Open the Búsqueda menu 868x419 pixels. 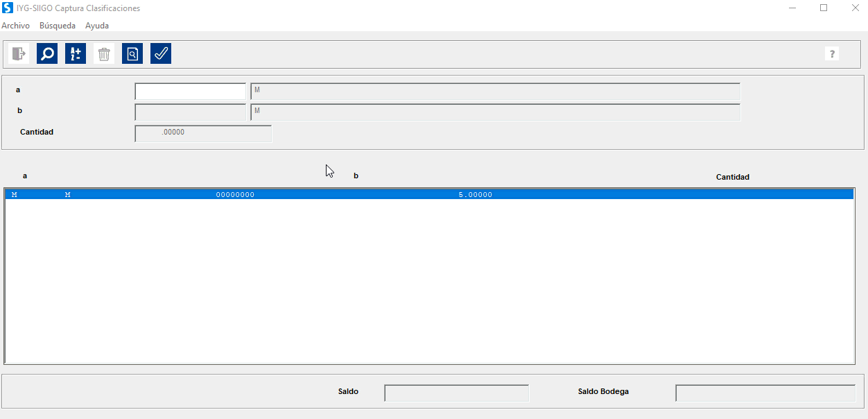(58, 26)
